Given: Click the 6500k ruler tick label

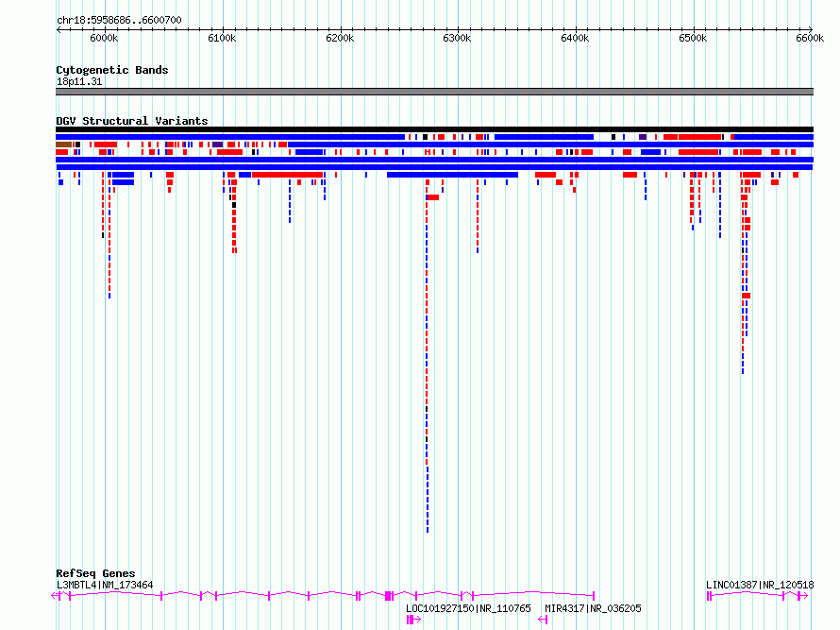Looking at the screenshot, I should [x=693, y=38].
